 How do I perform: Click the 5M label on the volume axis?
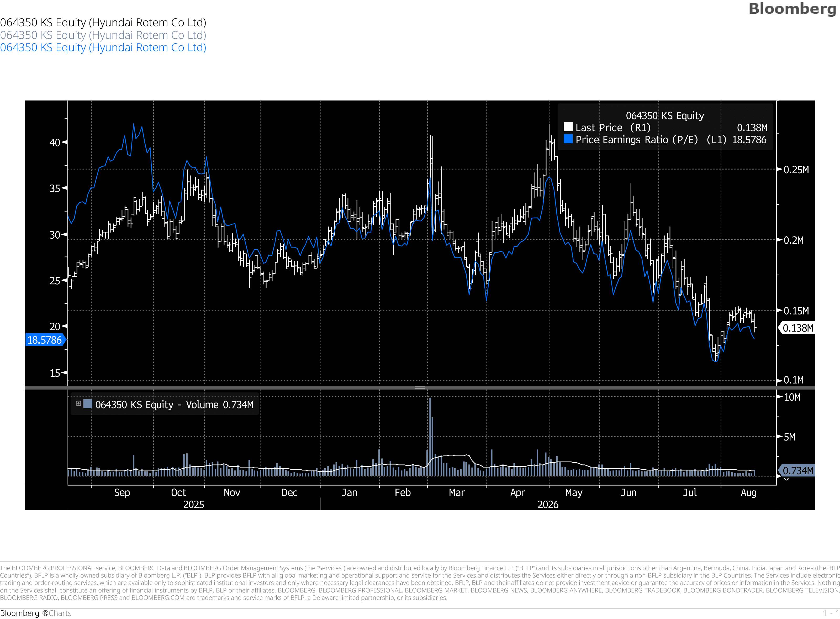(x=789, y=437)
